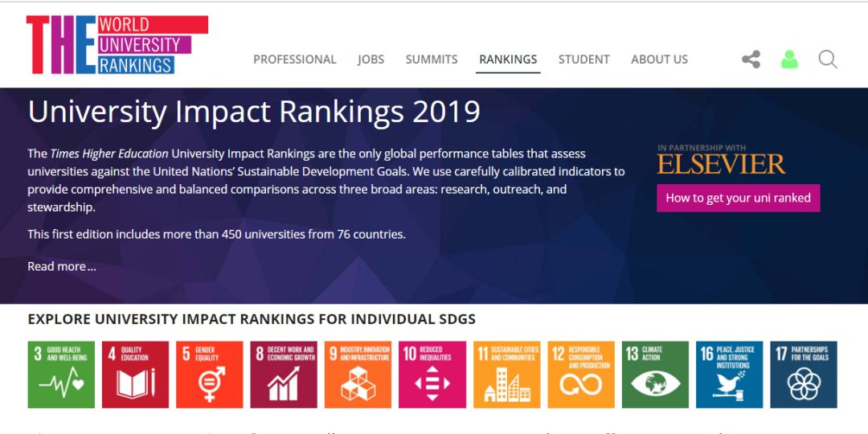Pick SDG 10 Reduced Inequalities tile

coord(432,375)
